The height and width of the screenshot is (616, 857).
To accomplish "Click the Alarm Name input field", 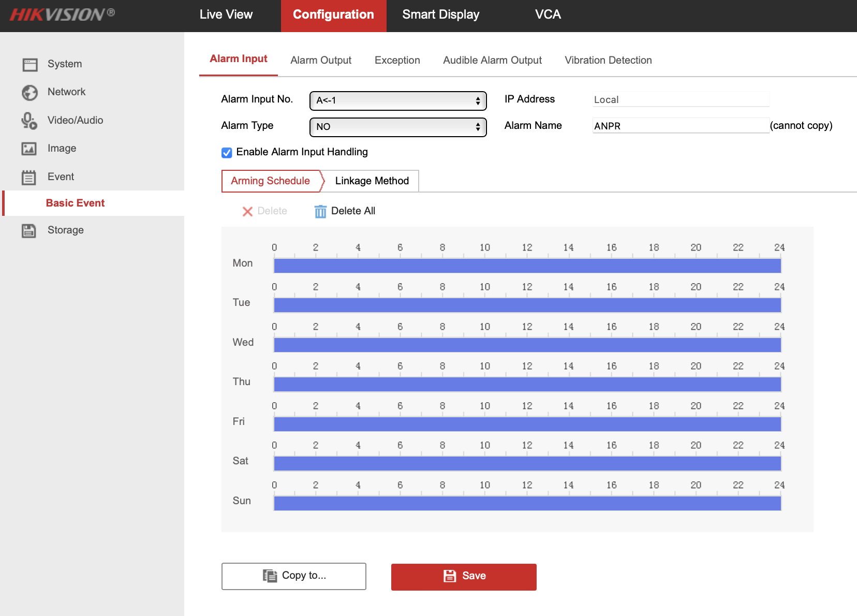I will (x=680, y=126).
